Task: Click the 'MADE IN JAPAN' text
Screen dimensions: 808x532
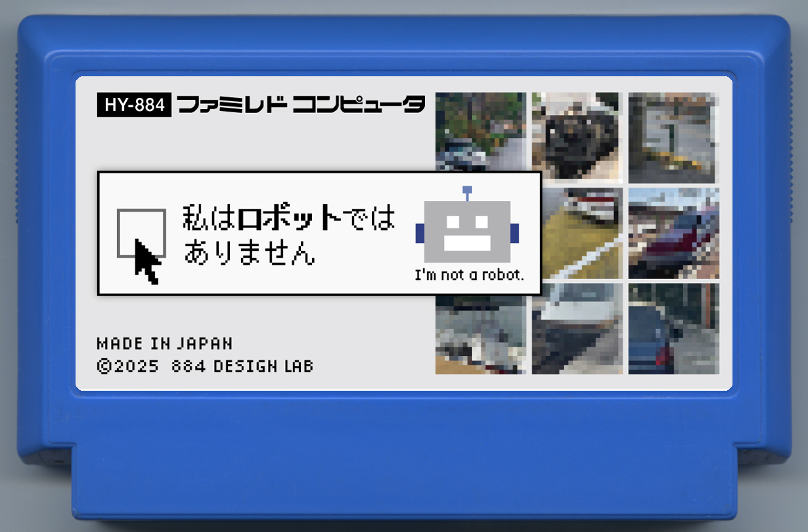Action: [165, 343]
